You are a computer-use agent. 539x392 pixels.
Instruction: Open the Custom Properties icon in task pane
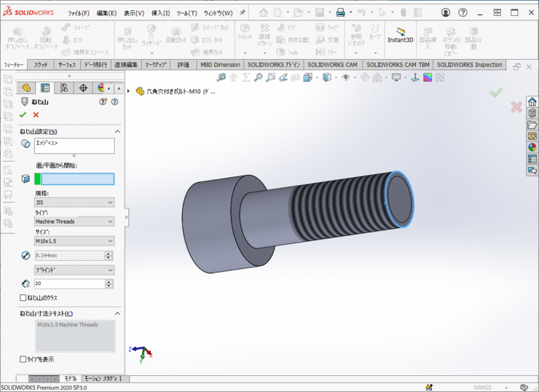click(x=532, y=159)
